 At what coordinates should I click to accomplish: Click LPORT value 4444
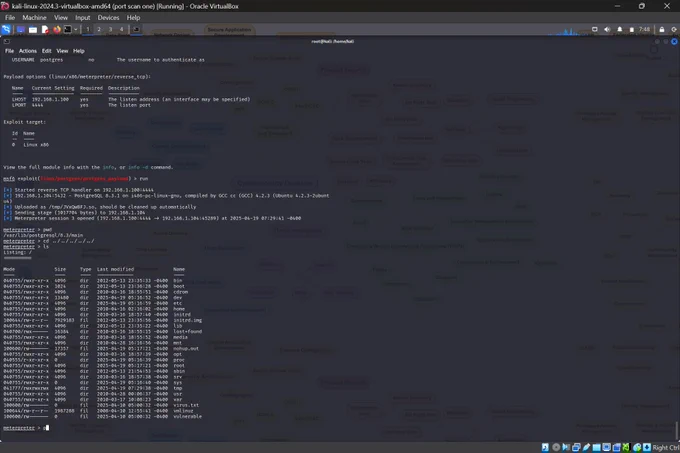coord(37,105)
